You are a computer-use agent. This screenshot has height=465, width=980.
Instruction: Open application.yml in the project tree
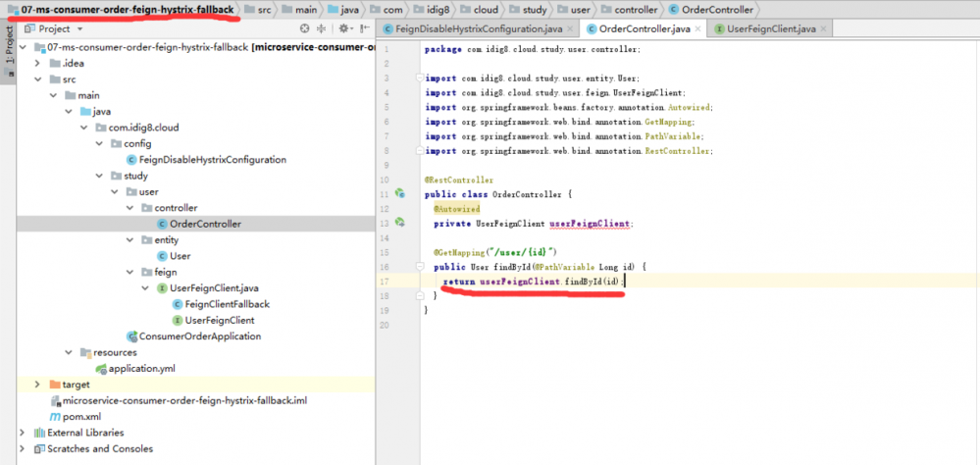[141, 368]
